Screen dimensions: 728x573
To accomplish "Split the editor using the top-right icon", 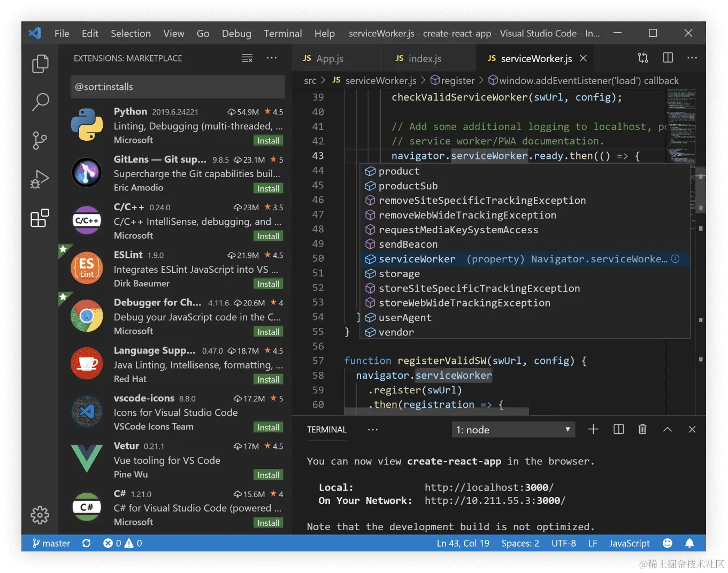I will pyautogui.click(x=668, y=58).
